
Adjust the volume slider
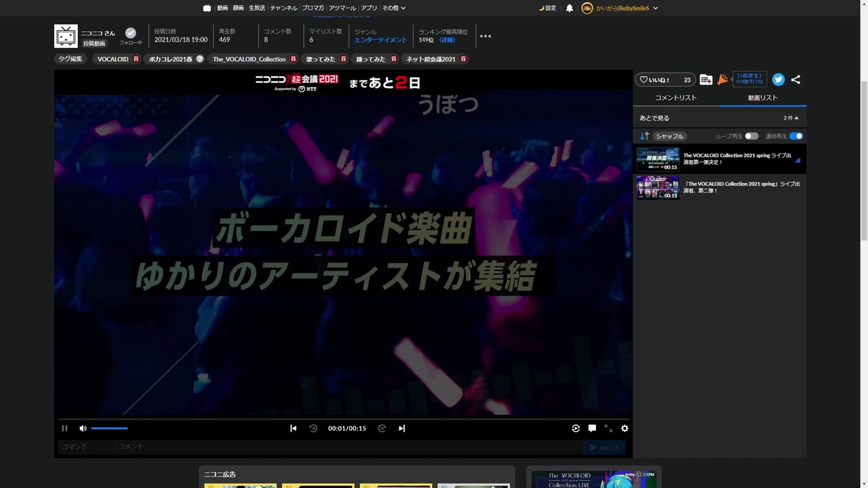coord(109,428)
